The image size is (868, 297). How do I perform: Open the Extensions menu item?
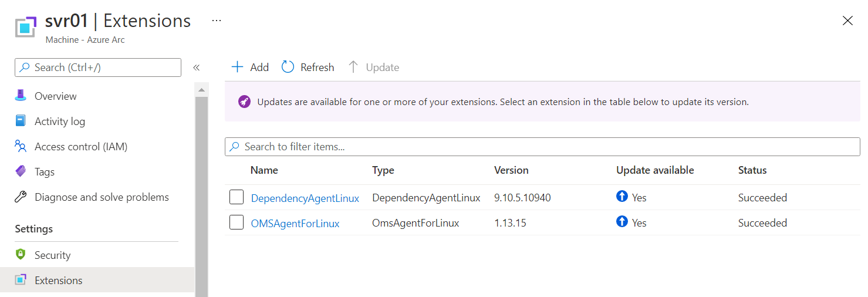click(x=58, y=280)
